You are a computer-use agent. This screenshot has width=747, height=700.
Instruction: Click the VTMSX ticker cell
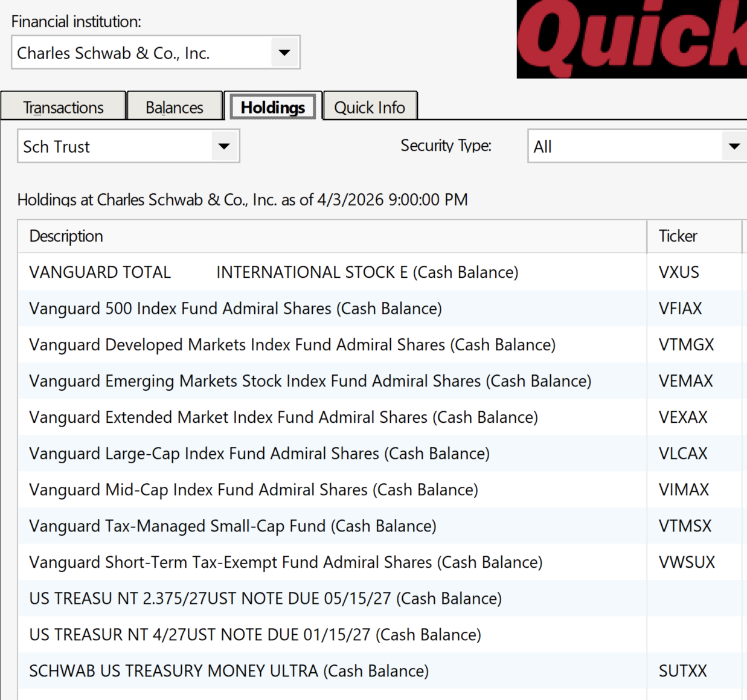pos(694,525)
